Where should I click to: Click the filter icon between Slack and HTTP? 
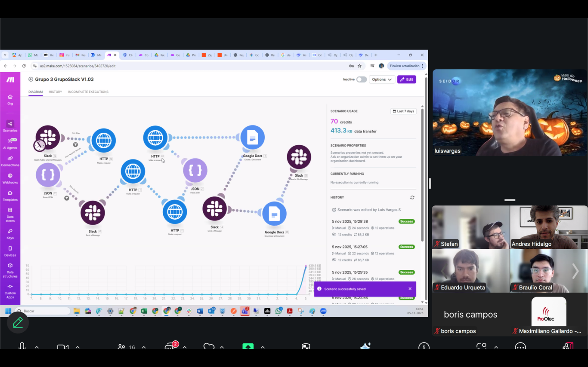[76, 145]
